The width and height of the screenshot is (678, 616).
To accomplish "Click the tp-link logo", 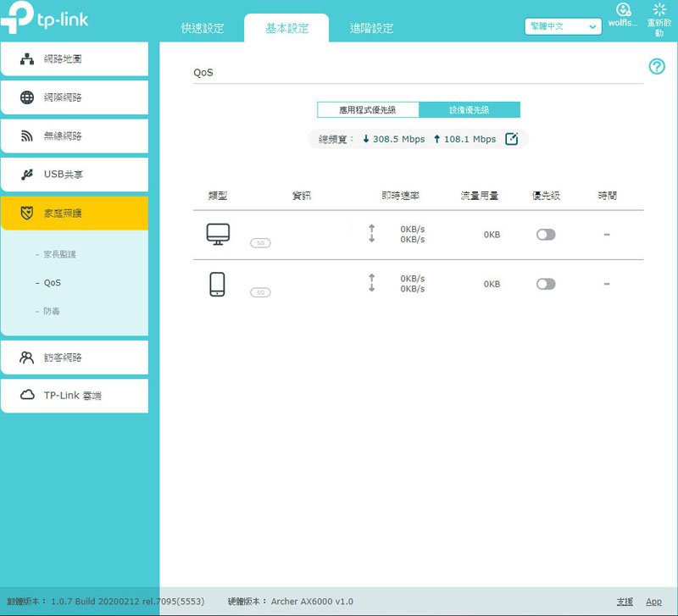I will tap(45, 17).
